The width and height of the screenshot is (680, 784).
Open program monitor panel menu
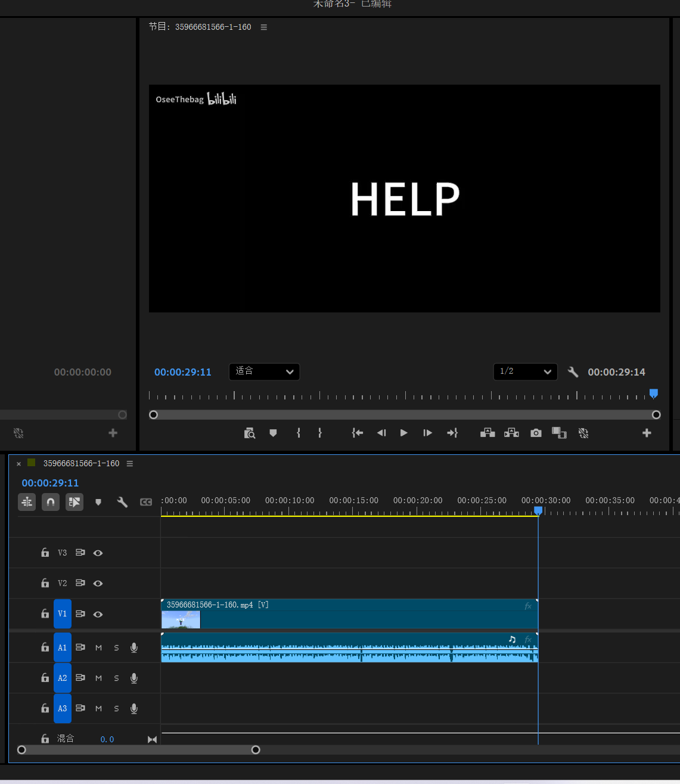tap(264, 27)
